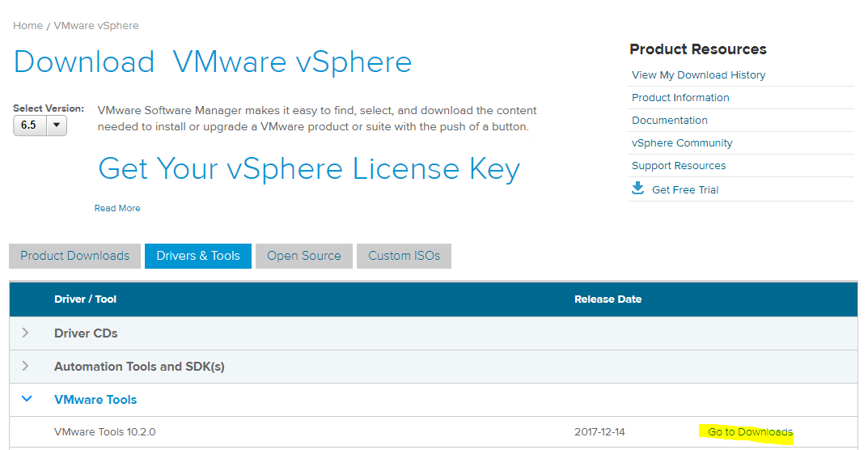Viewport: 868px width, 450px height.
Task: Click the Product Resources heading
Action: coord(698,49)
